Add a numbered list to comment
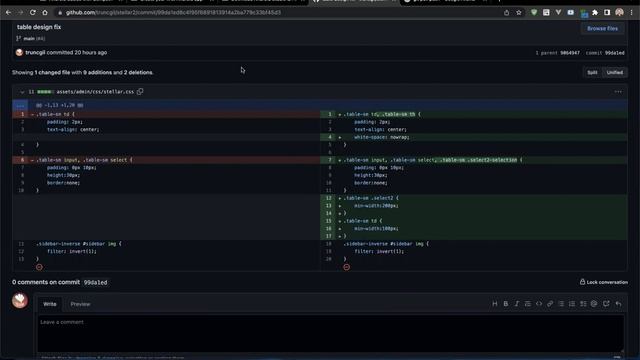Viewport: 640px width, 360px height. point(572,304)
